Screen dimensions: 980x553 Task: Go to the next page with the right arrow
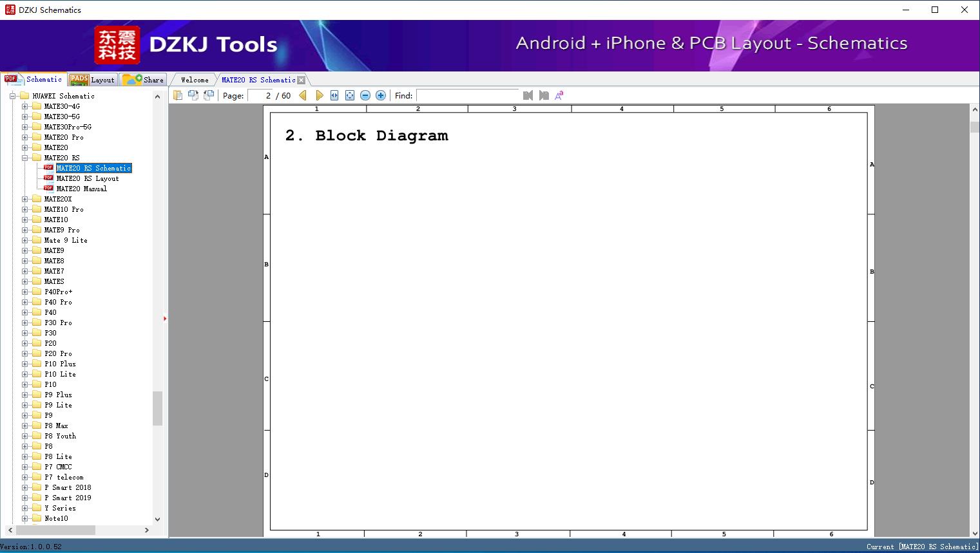(319, 95)
